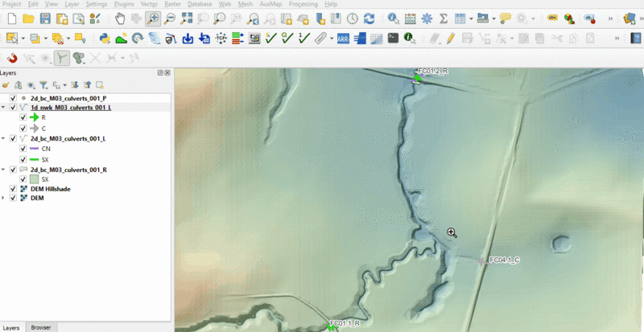Collapse the 2d_bc_M03_culverts_001_R layer group

click(4, 170)
